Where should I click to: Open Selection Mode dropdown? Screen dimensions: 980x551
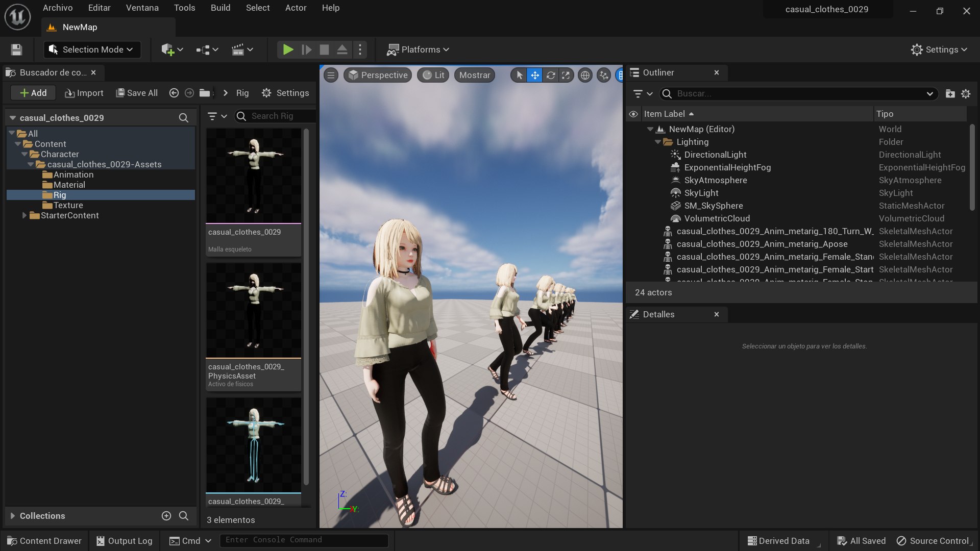tap(91, 49)
